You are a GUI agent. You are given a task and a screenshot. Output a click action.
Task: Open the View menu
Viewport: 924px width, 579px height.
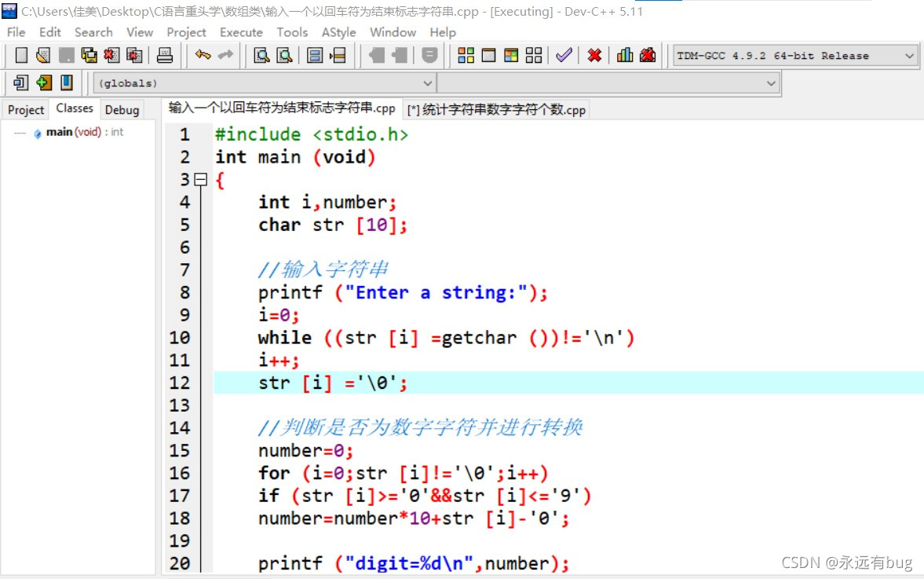pos(140,32)
